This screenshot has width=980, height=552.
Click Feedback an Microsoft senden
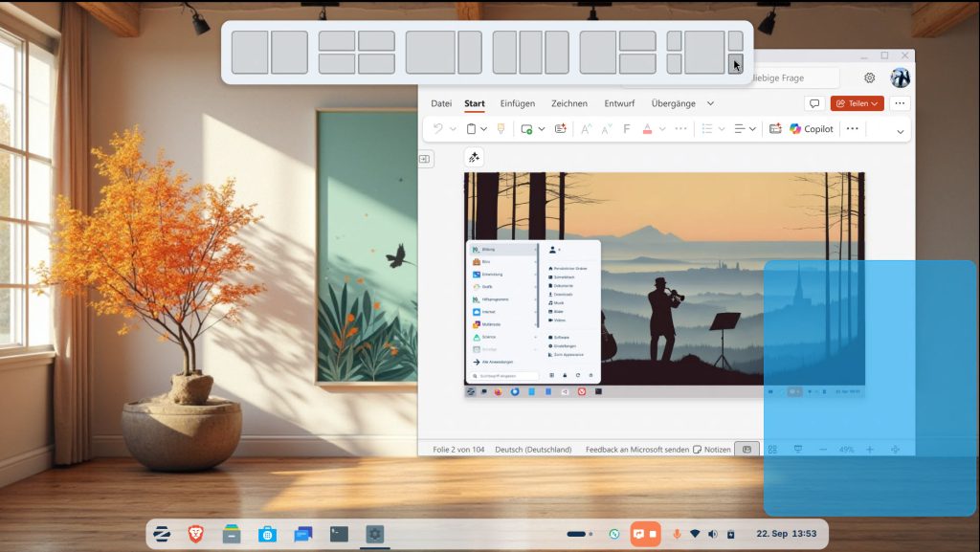(x=636, y=449)
